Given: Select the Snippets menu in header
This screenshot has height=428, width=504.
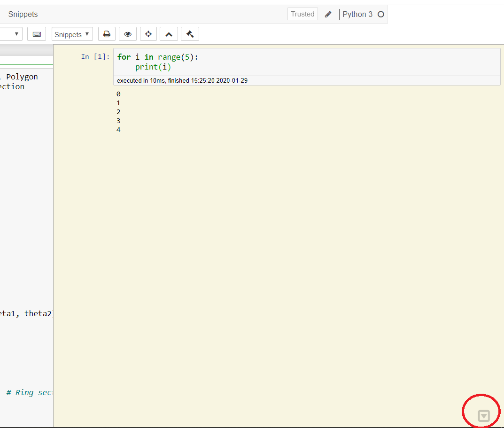Looking at the screenshot, I should [23, 15].
